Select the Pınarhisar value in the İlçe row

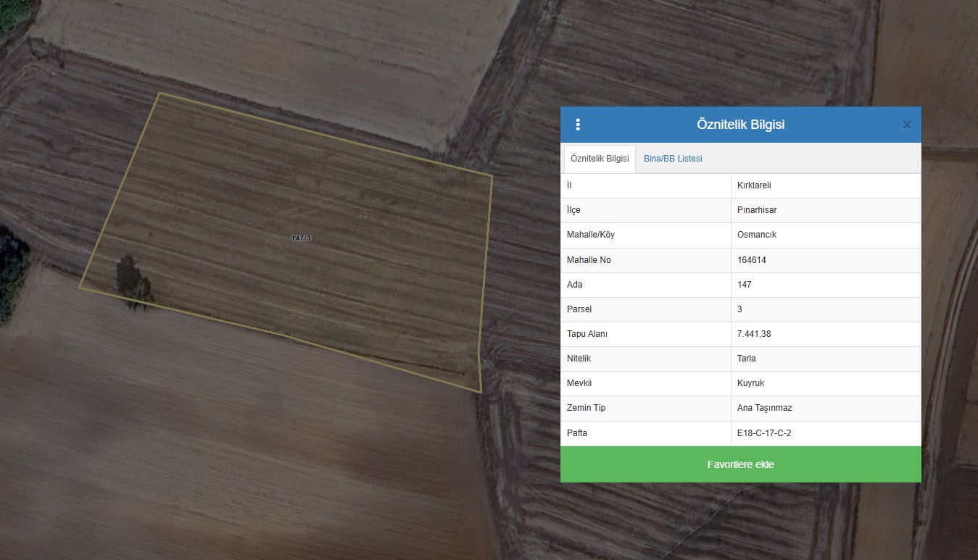pyautogui.click(x=757, y=210)
